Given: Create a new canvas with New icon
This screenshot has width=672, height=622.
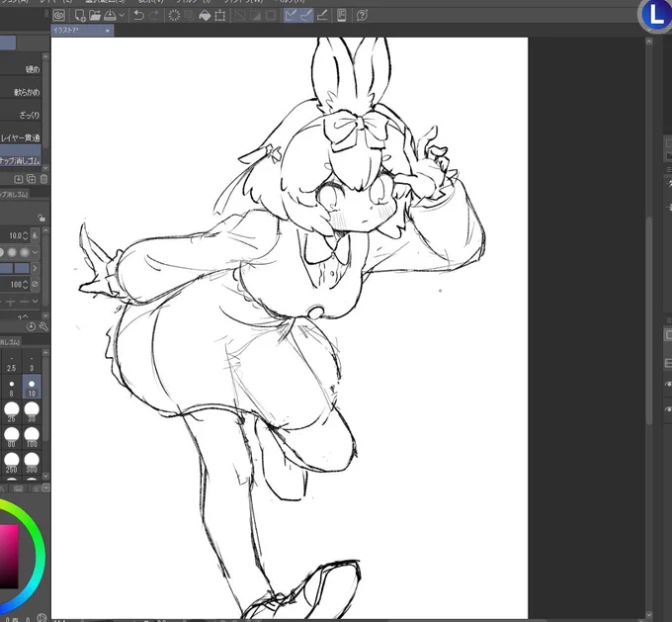Looking at the screenshot, I should (x=80, y=16).
